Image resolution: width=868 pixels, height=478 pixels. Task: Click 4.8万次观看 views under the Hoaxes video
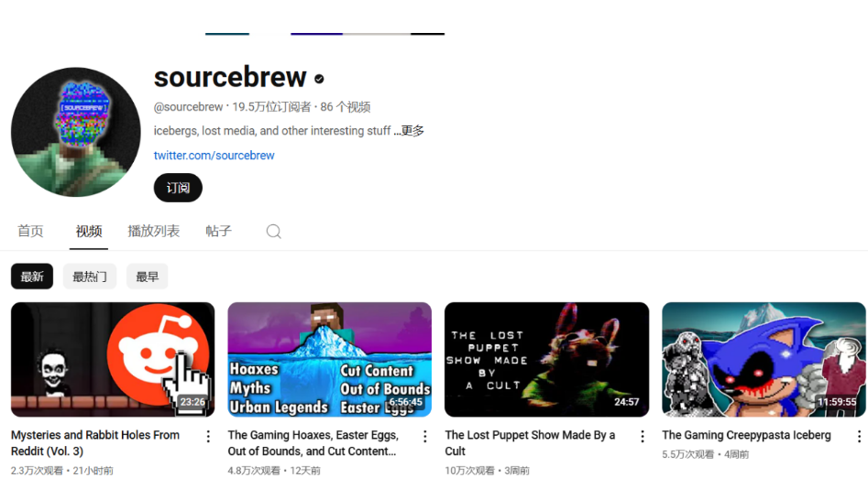[x=254, y=471]
